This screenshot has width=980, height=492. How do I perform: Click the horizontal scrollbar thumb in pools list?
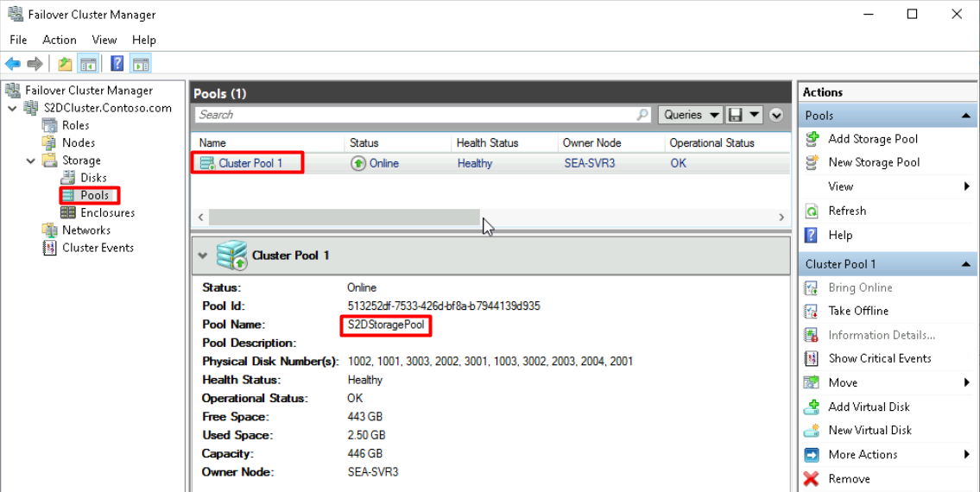tap(345, 217)
